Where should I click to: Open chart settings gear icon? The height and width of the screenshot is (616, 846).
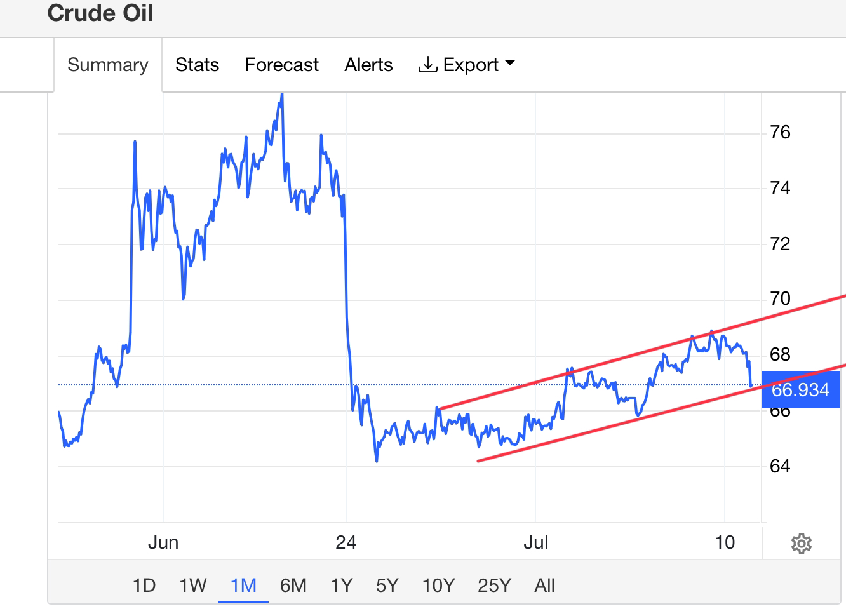click(x=802, y=544)
